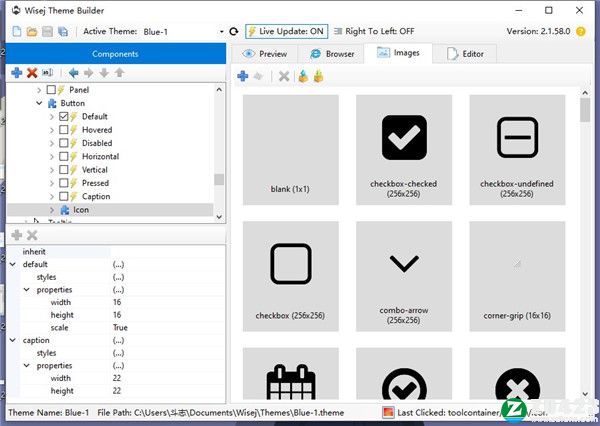Image resolution: width=600 pixels, height=426 pixels.
Task: Select the combo-arrow image thumbnail
Action: pyautogui.click(x=404, y=276)
